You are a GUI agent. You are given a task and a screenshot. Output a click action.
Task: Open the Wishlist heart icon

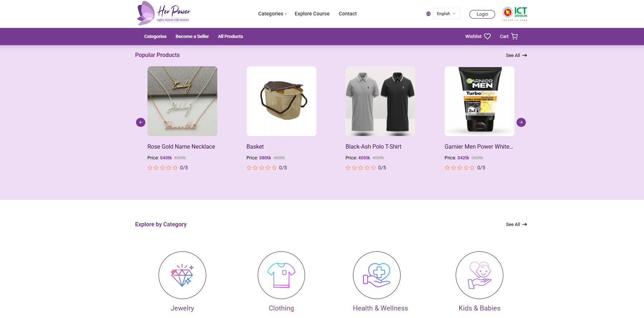tap(487, 37)
